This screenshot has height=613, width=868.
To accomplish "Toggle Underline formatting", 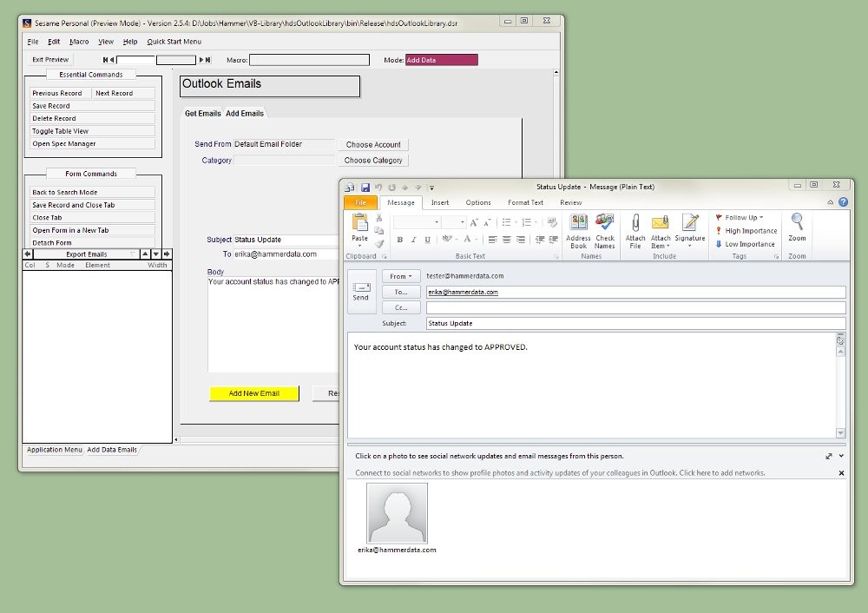I will point(427,240).
